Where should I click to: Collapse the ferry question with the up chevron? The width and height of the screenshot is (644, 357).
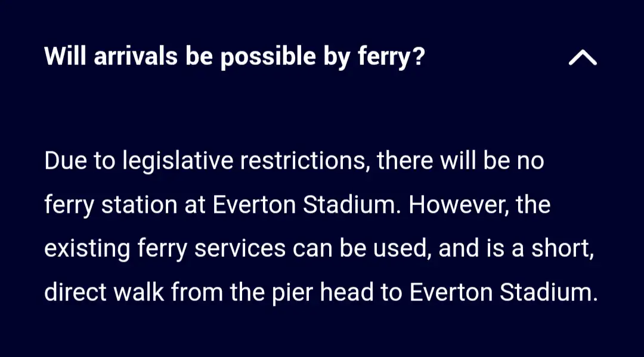(x=583, y=57)
